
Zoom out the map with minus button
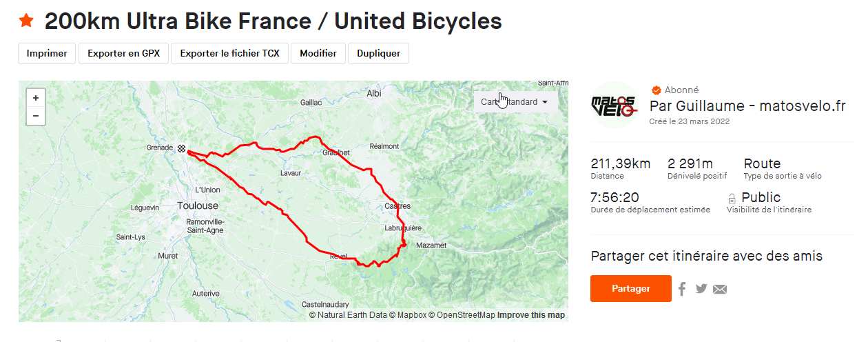point(36,116)
